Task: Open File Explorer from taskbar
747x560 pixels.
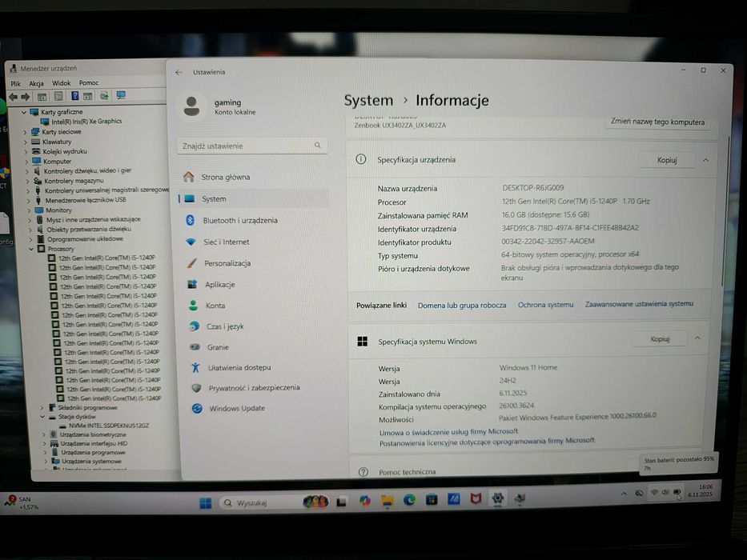Action: point(387,501)
